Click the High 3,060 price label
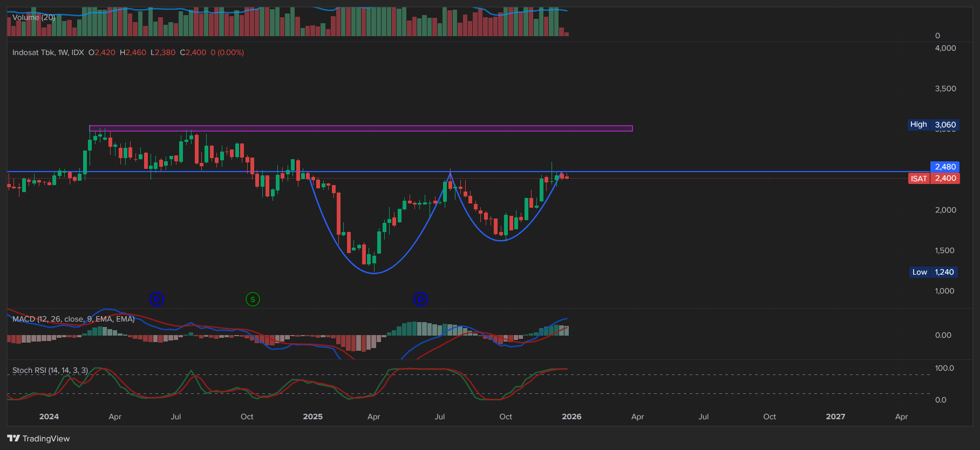Image resolution: width=980 pixels, height=450 pixels. coord(933,125)
